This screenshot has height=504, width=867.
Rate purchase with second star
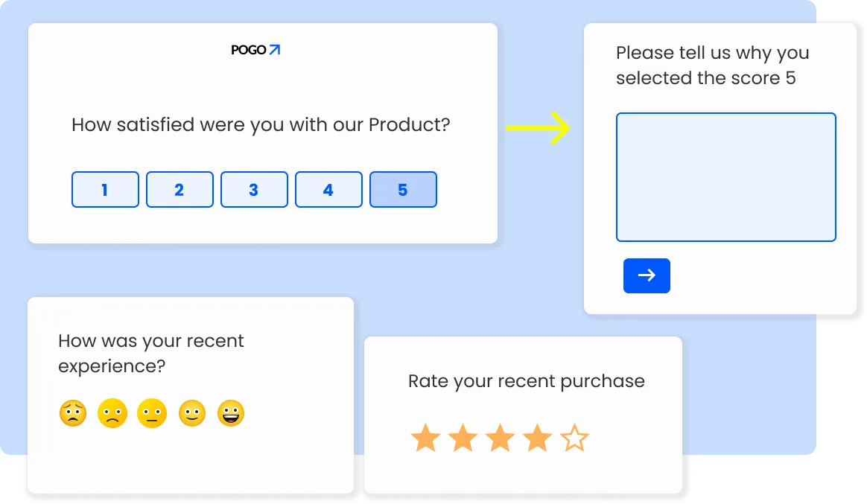point(463,438)
